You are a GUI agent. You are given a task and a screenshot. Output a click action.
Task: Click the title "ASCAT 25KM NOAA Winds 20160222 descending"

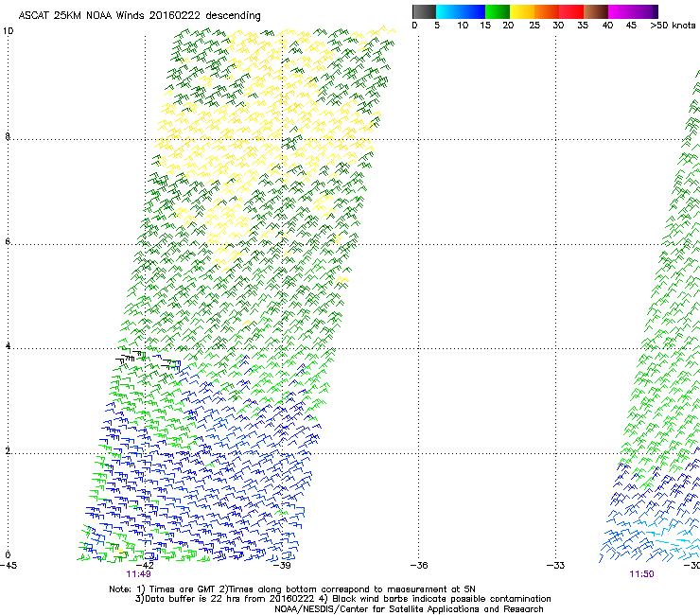point(139,16)
